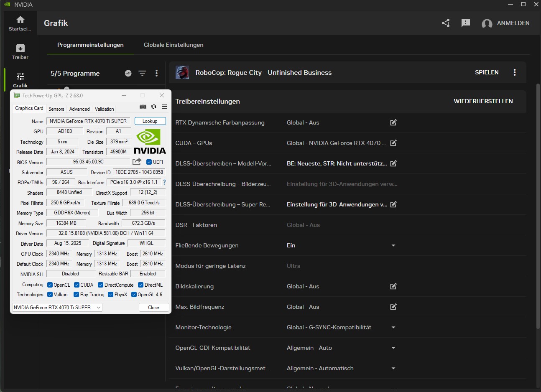
Task: Open the Advanced tab in GPU-Z
Action: tap(79, 109)
